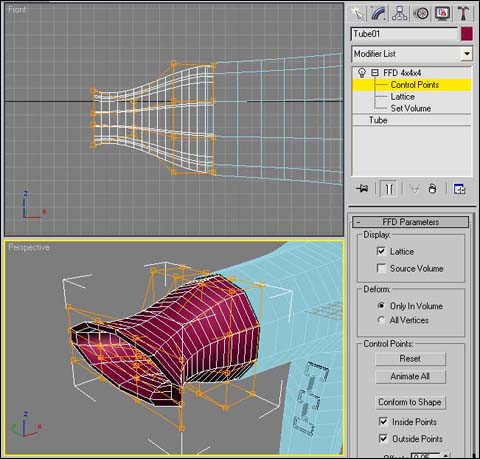The height and width of the screenshot is (459, 480).
Task: Click Make Unique icon
Action: tap(414, 189)
